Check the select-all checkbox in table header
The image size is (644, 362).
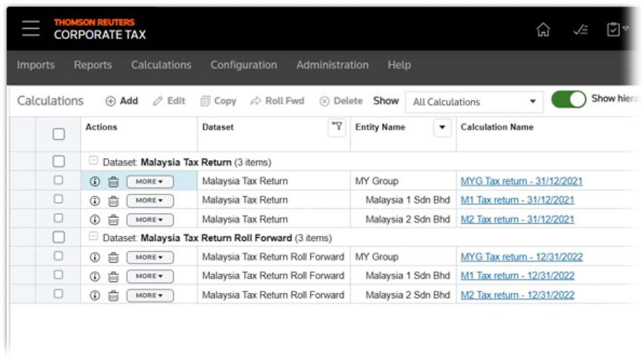[x=59, y=134]
